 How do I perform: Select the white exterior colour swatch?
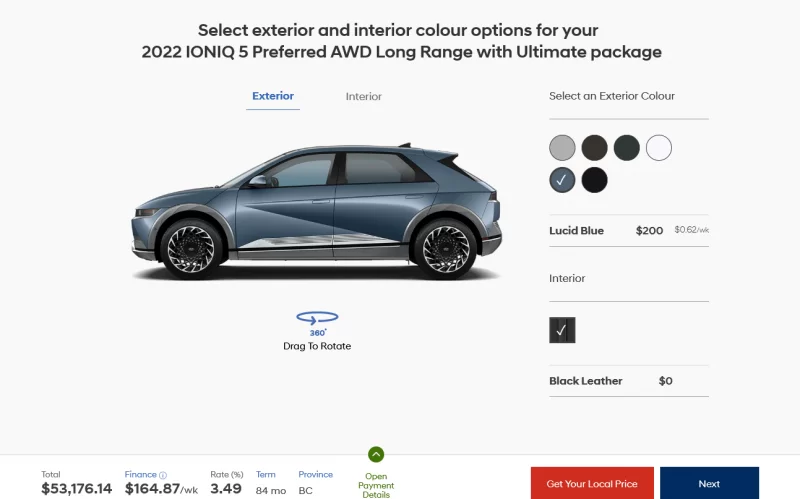tap(659, 148)
